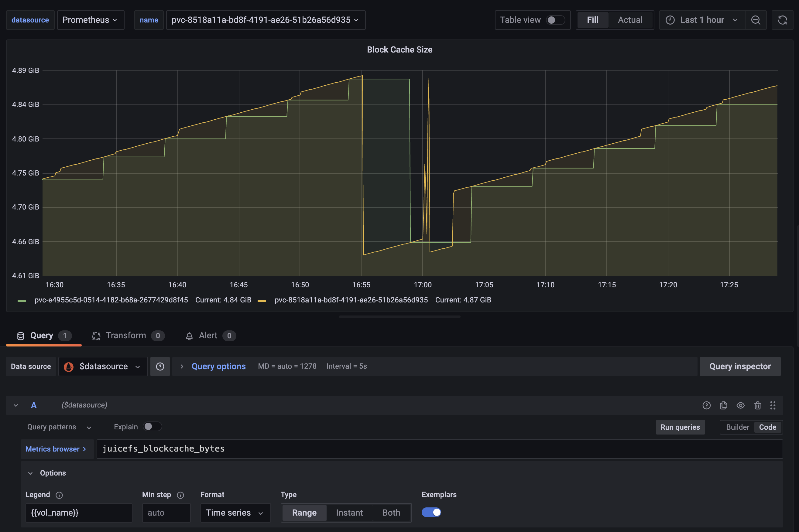
Task: Click the Legend input containing {{vol_name}}
Action: click(x=79, y=513)
